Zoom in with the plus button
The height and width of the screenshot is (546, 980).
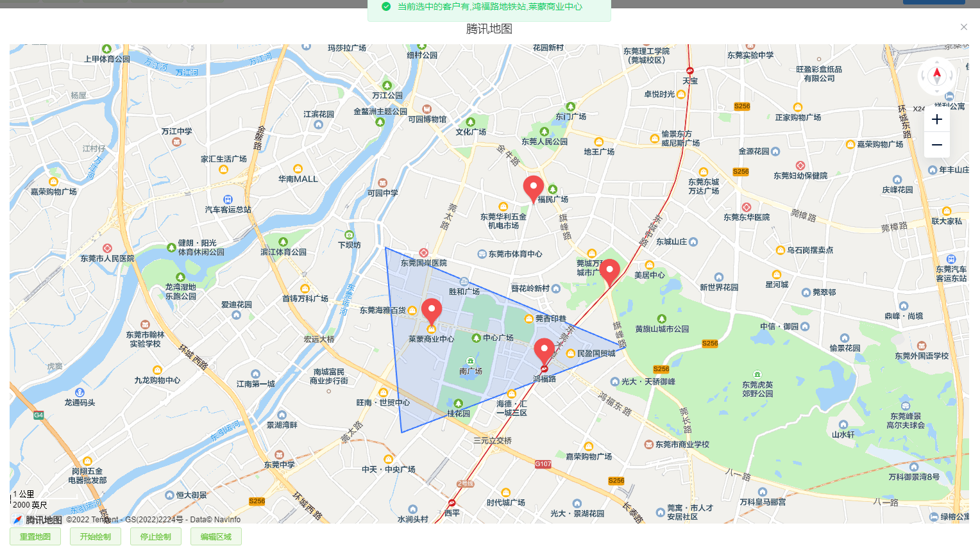coord(937,119)
